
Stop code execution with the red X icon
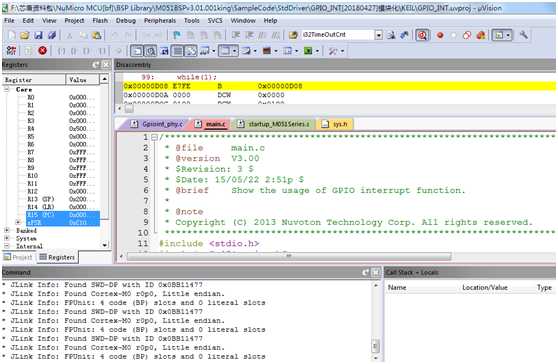click(42, 51)
